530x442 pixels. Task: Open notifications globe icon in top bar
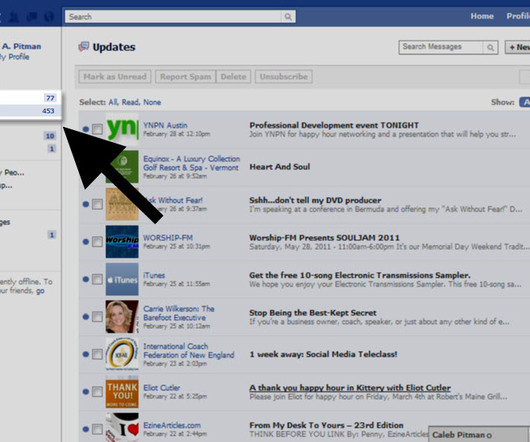pyautogui.click(x=49, y=17)
